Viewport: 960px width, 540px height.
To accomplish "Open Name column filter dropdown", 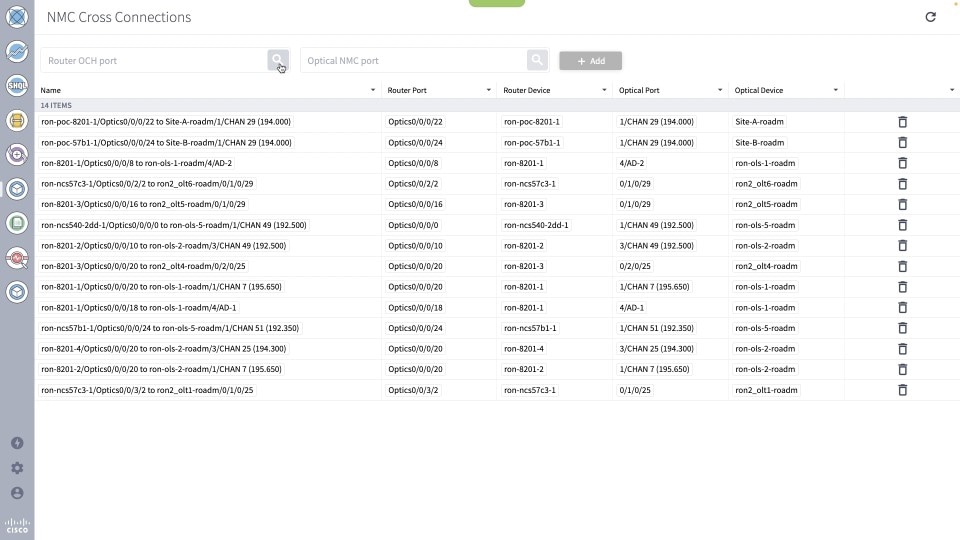I will pyautogui.click(x=373, y=90).
